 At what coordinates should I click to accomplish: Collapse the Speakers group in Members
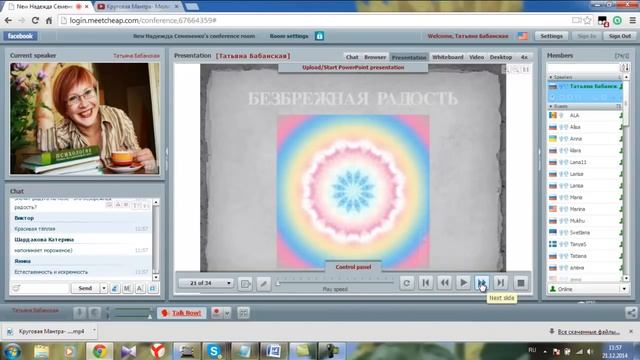coord(551,77)
